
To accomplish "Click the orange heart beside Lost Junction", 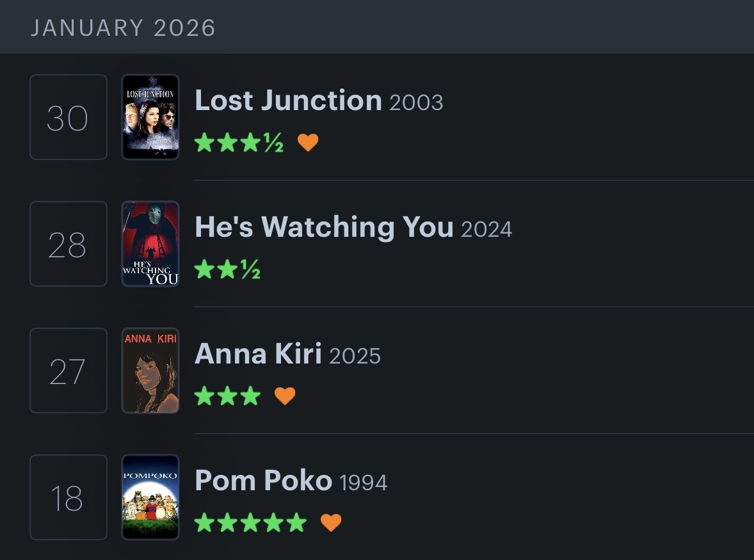I will click(308, 142).
